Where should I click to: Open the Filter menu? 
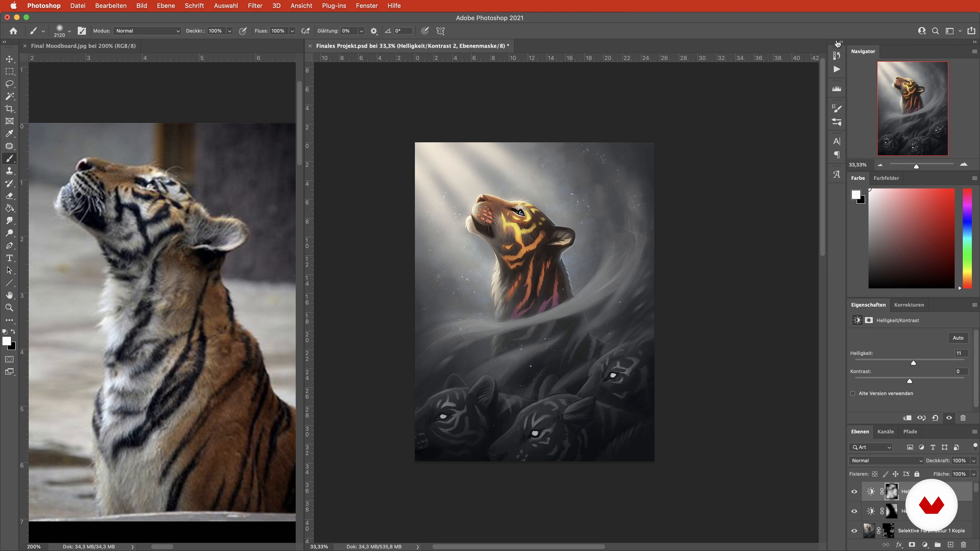pos(255,6)
